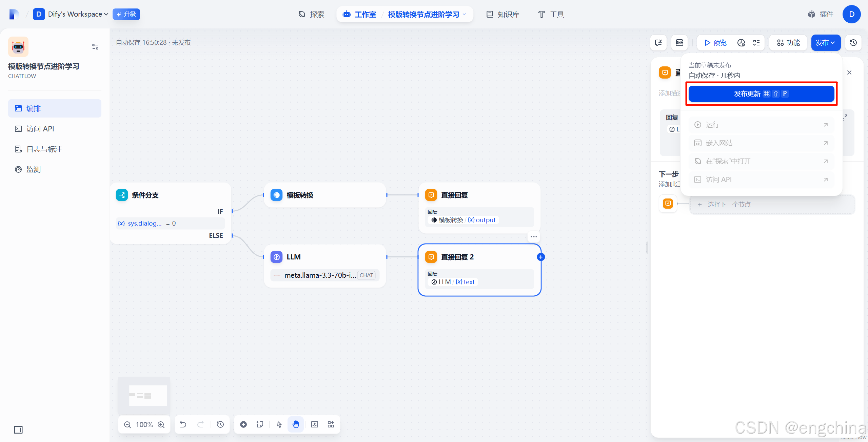
Task: Click the zoom out magnifier icon
Action: pos(127,424)
